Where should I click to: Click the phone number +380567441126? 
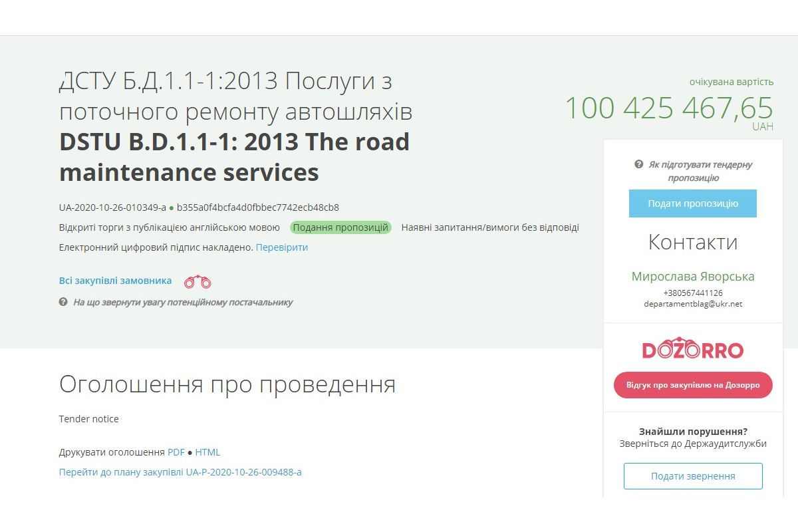point(693,293)
